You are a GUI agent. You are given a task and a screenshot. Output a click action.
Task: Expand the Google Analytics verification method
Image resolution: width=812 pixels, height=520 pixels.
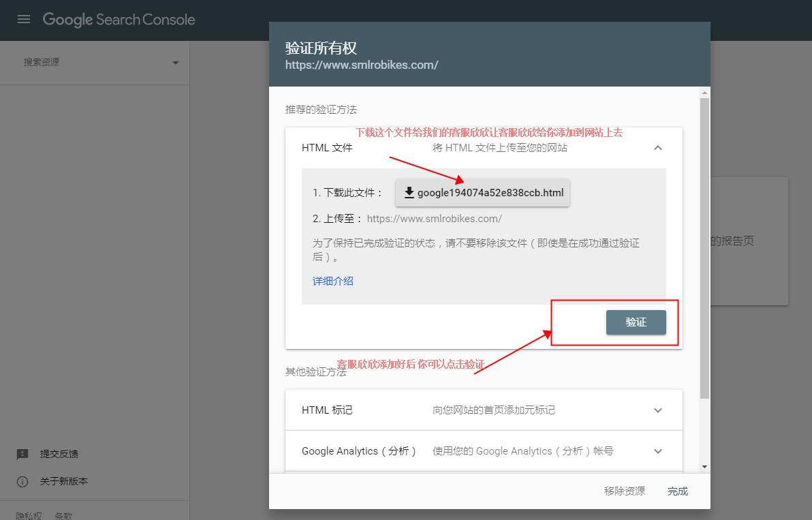coord(657,451)
